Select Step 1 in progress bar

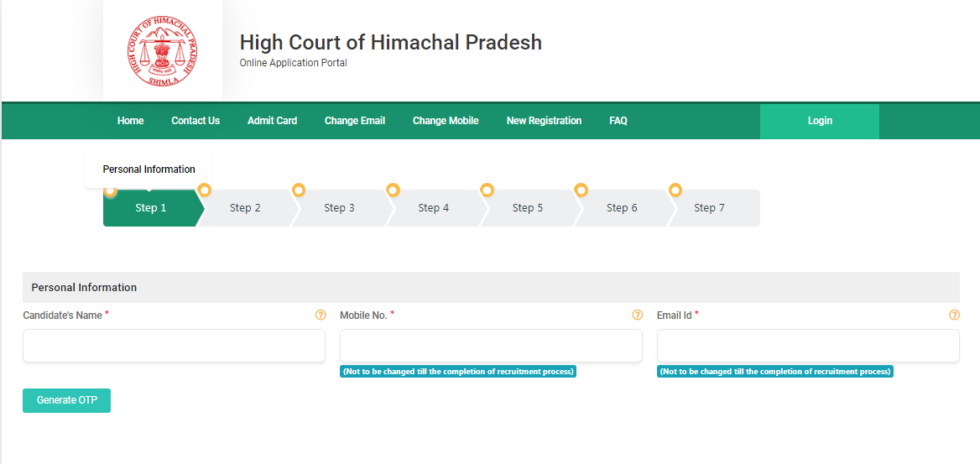pyautogui.click(x=151, y=208)
